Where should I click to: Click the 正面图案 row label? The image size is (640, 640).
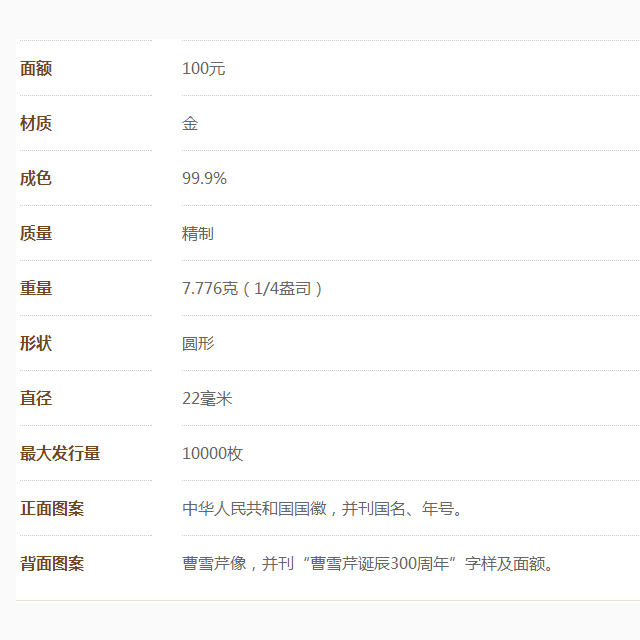pos(52,509)
